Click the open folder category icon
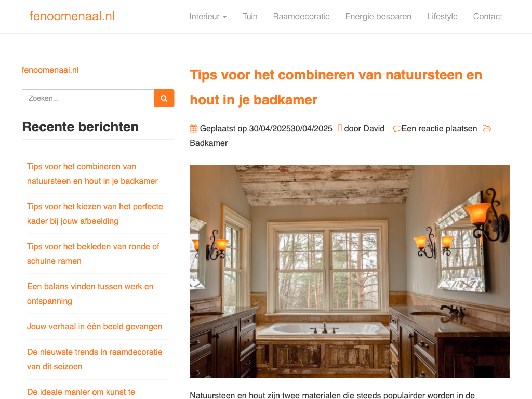 tap(487, 129)
